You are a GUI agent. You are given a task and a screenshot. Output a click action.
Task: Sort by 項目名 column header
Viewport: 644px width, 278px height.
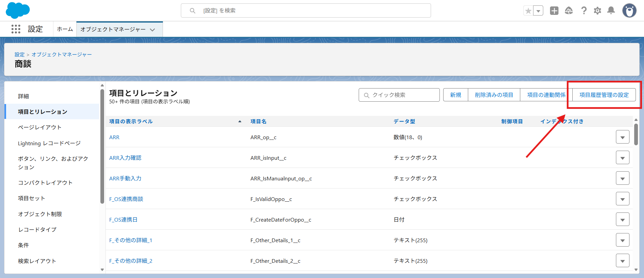[258, 122]
